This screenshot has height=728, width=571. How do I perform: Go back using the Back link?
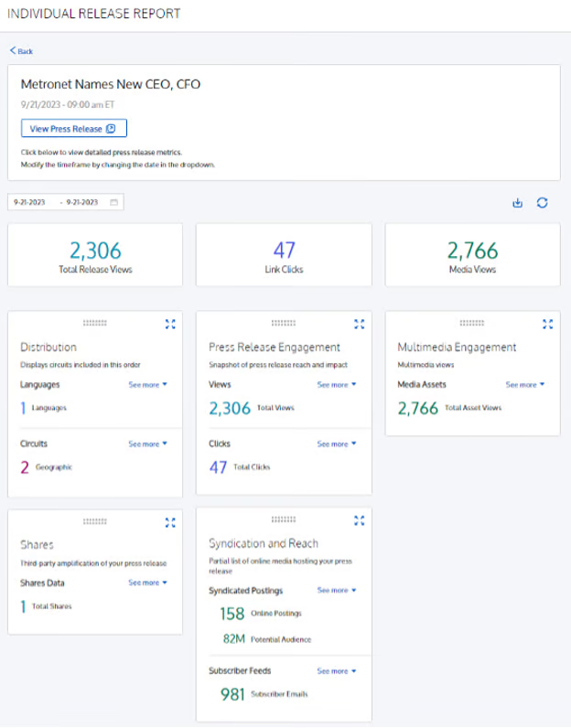coord(21,51)
